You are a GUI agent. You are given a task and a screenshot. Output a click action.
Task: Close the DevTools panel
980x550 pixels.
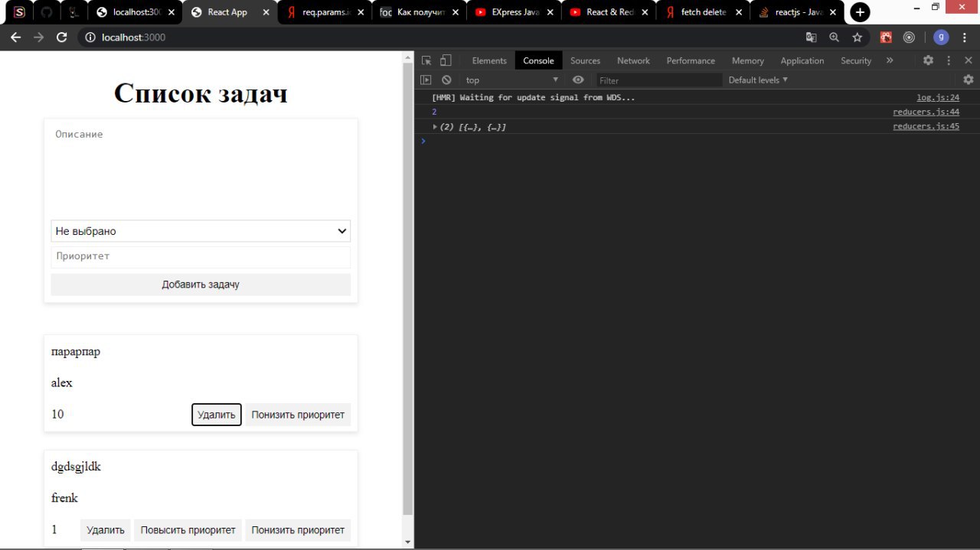pos(969,60)
